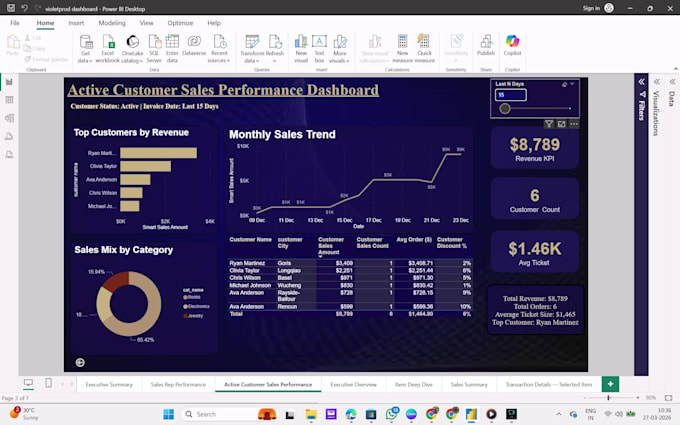This screenshot has height=425, width=680.
Task: Click the Enter data icon
Action: click(x=172, y=42)
